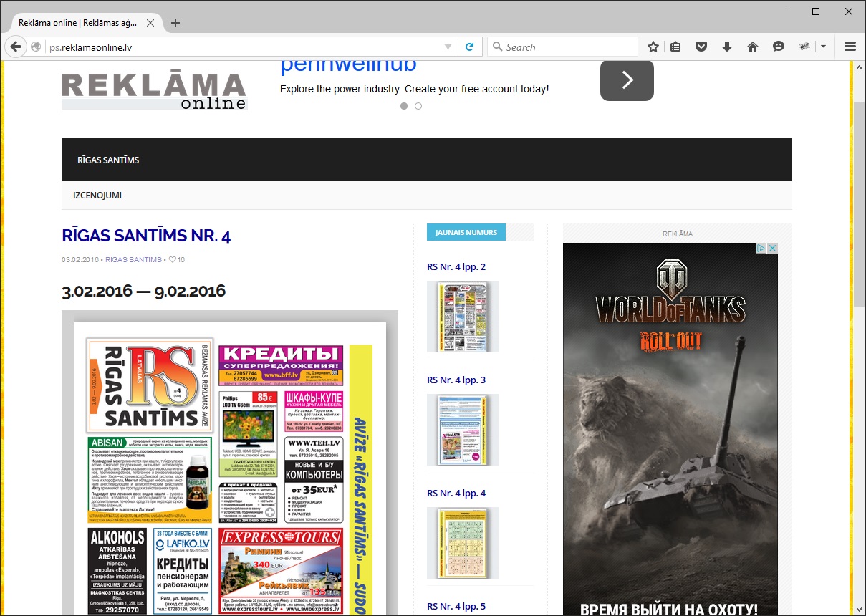This screenshot has height=616, width=866.
Task: Open thumbnail of RS Nr. 4 page 2
Action: 463,317
